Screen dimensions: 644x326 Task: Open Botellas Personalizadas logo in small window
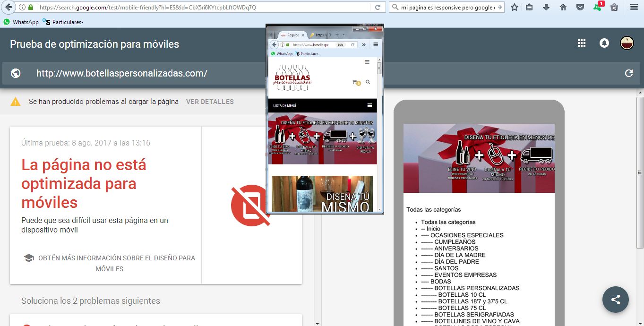292,78
